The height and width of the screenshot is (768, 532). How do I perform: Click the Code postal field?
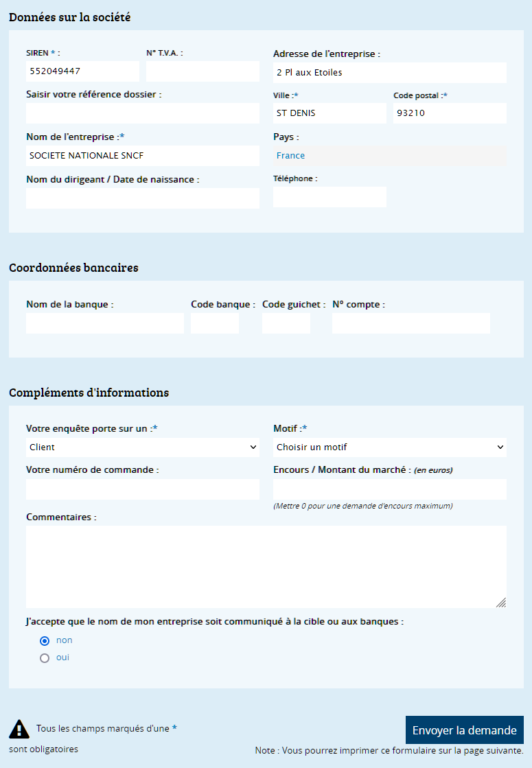450,113
